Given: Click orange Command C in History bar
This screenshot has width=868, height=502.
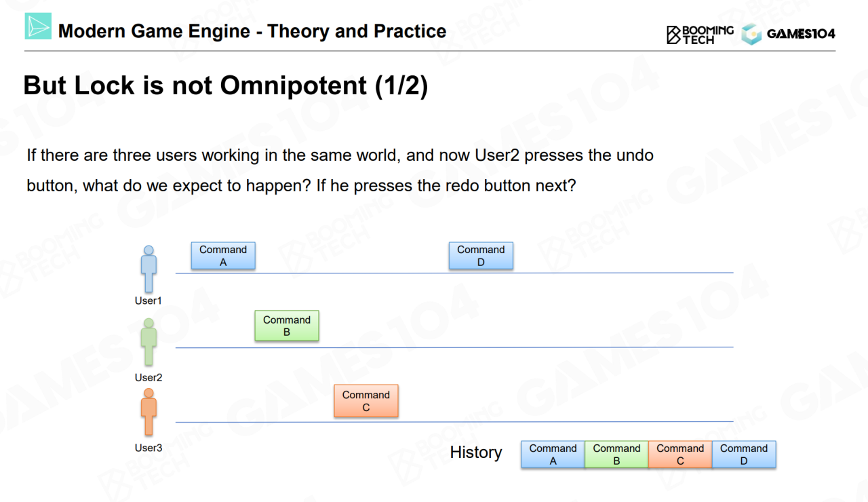Looking at the screenshot, I should pos(680,455).
